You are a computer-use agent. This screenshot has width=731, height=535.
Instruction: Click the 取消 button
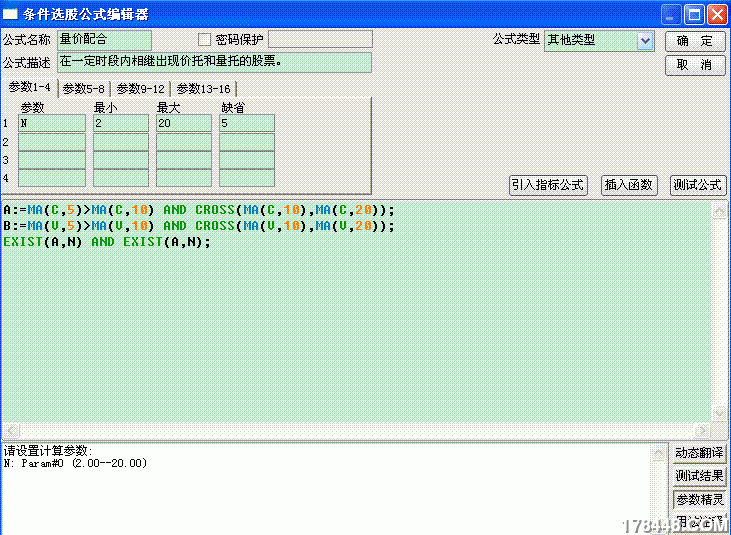(x=695, y=65)
